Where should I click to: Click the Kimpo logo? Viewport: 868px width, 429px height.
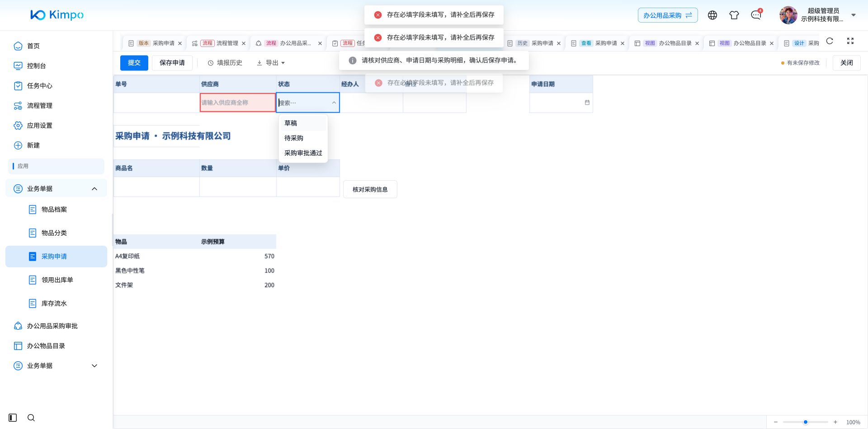point(57,15)
